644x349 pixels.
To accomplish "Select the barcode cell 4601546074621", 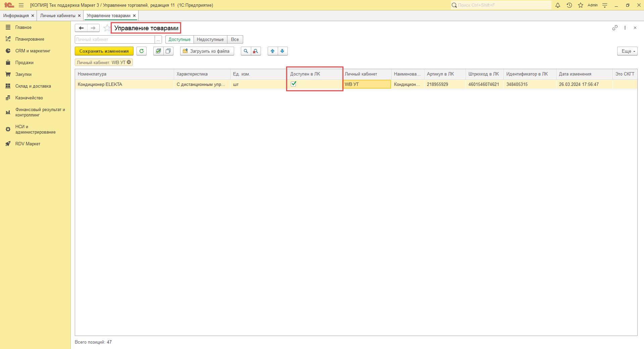I will click(485, 85).
